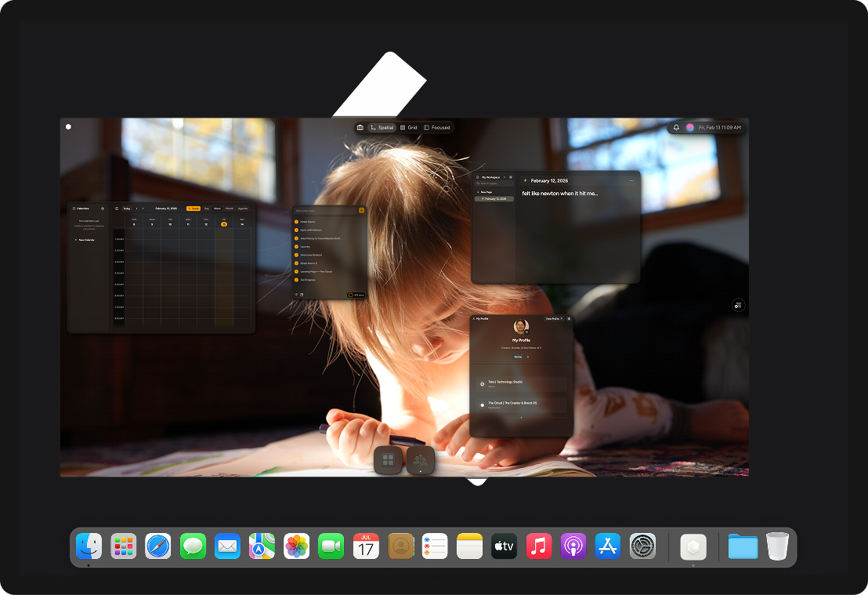Open the user avatar in top bar

coord(689,127)
